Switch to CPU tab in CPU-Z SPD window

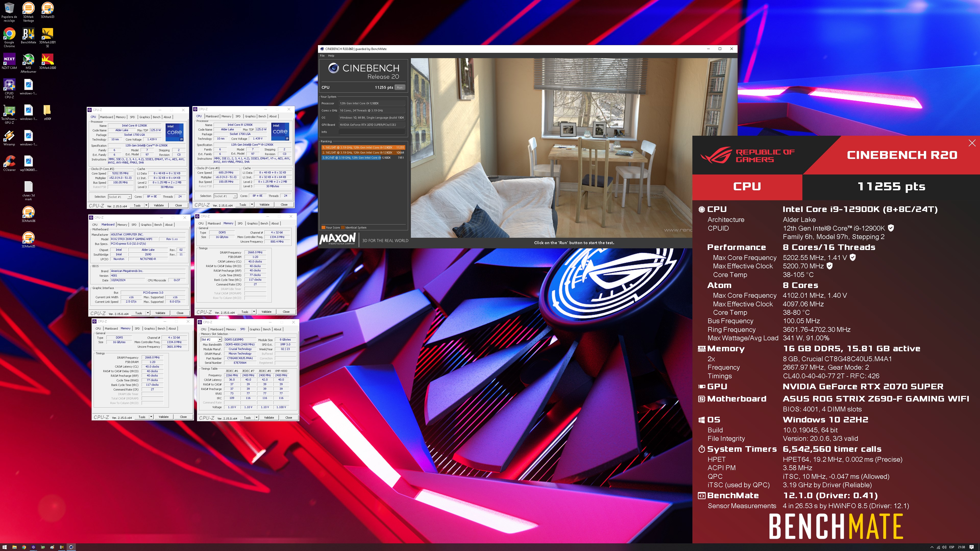(x=204, y=329)
